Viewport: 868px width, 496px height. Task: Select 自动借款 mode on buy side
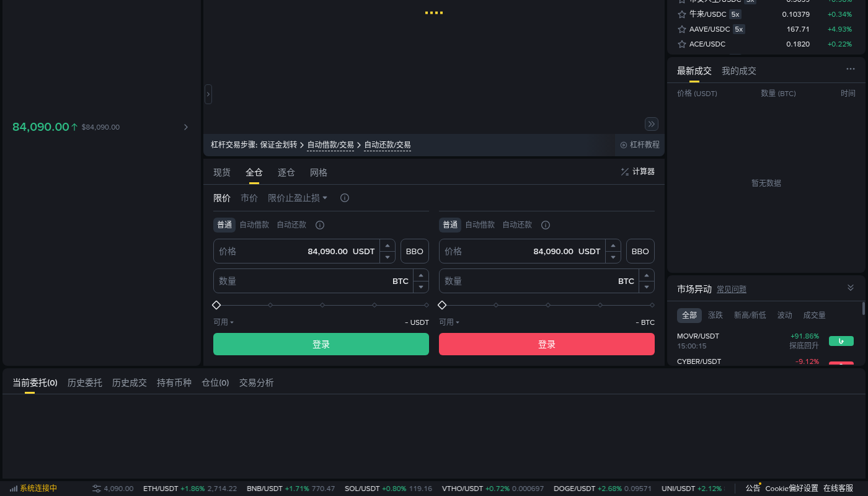tap(254, 225)
